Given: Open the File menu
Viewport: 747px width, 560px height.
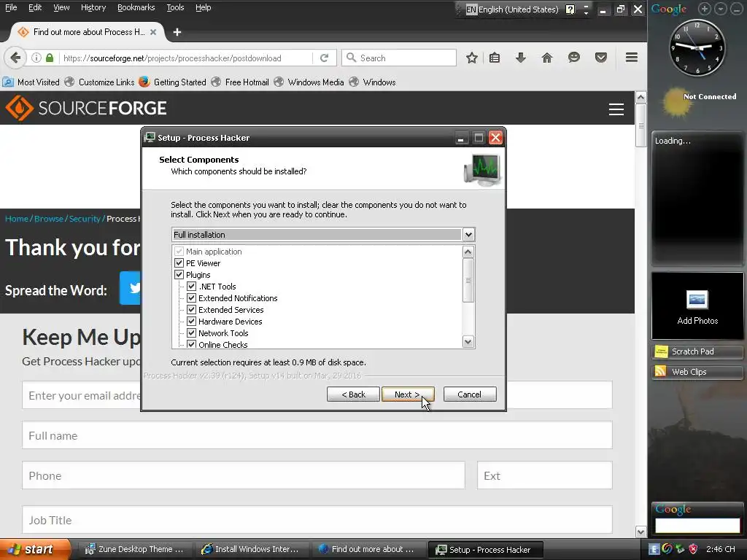Looking at the screenshot, I should pos(11,7).
